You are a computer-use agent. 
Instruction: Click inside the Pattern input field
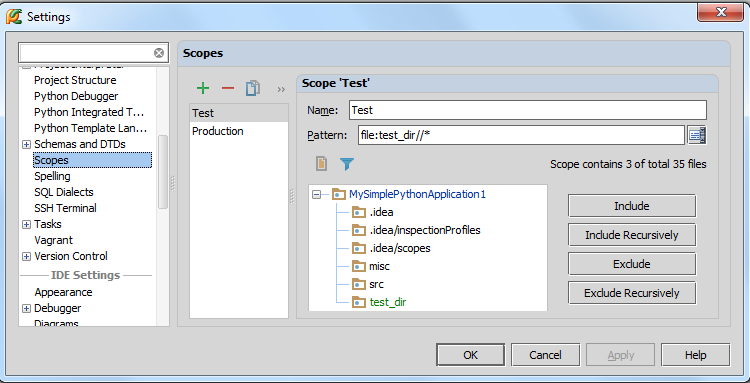click(x=521, y=135)
